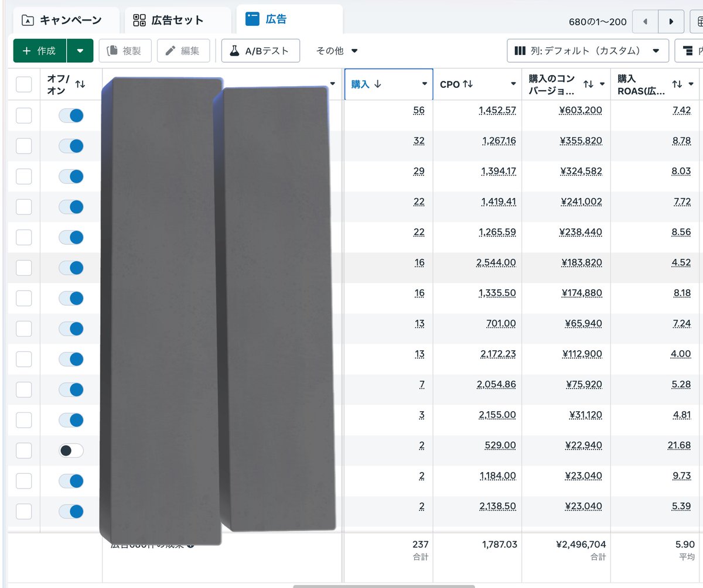Turn off ad with CPO 2,138.50

pyautogui.click(x=71, y=511)
